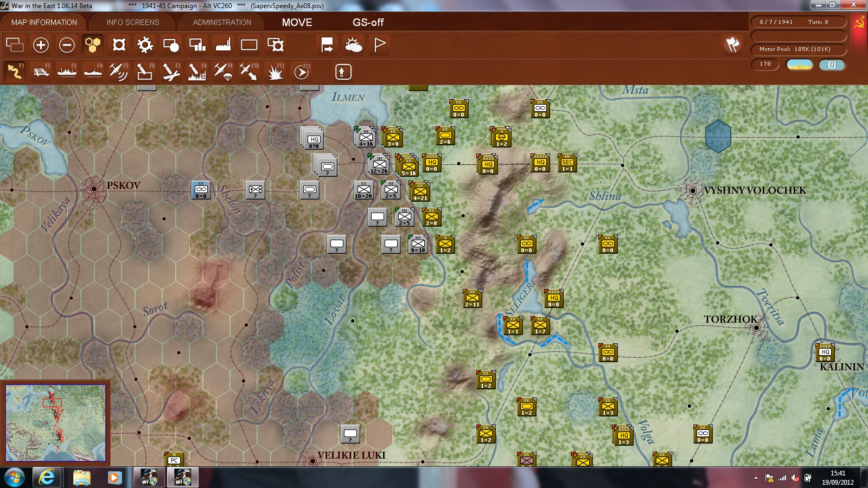This screenshot has width=868, height=488.
Task: Select the F1 move mode
Action: [x=15, y=71]
